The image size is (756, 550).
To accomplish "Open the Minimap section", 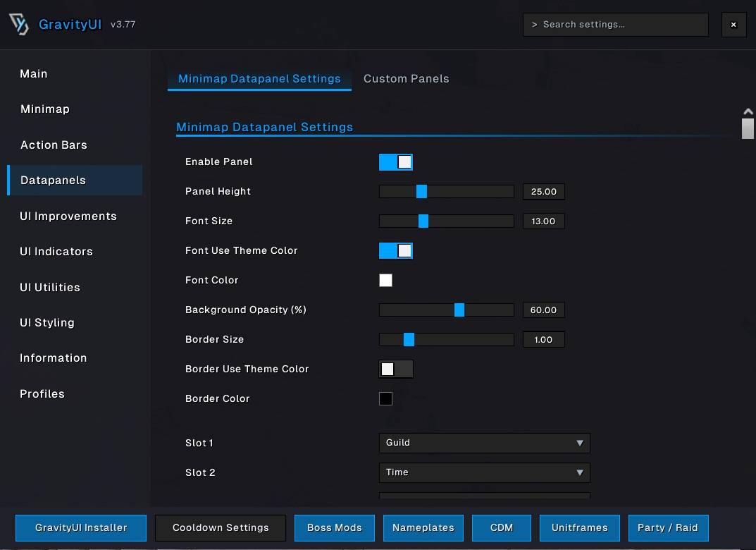I will pos(45,109).
